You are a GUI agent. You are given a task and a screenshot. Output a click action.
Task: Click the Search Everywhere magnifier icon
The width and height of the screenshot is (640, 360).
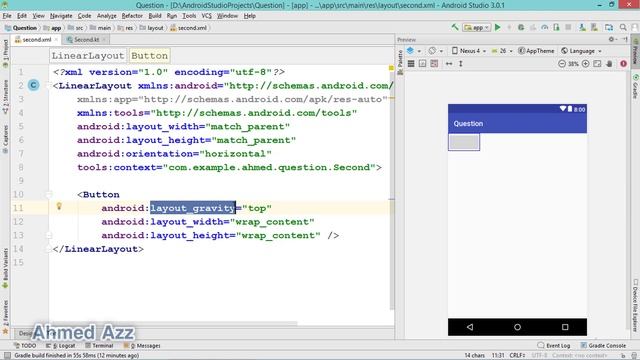click(x=623, y=27)
